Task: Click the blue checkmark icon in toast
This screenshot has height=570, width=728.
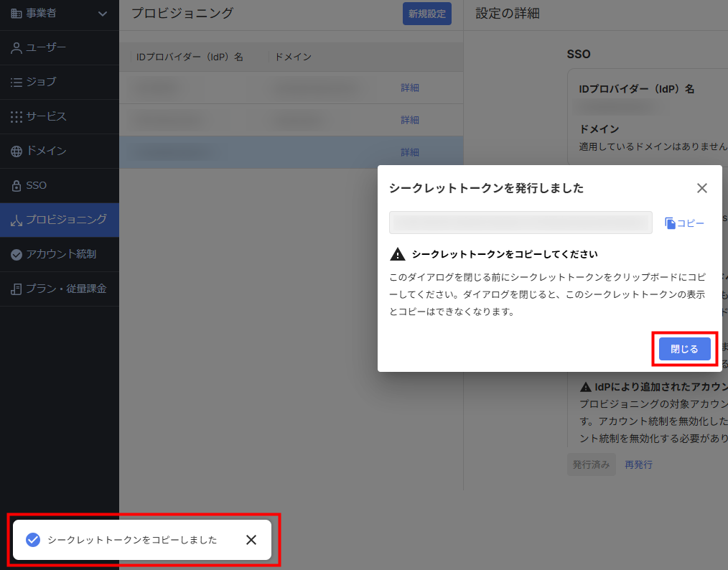Action: coord(33,540)
